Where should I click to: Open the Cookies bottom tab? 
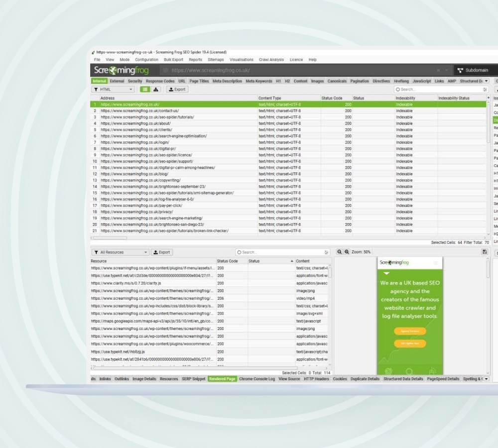click(340, 379)
